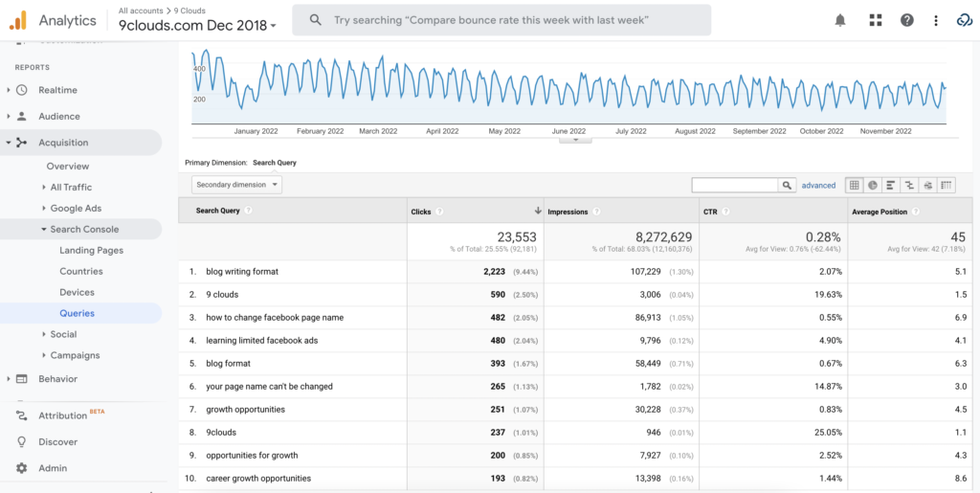
Task: Click 'your page name can't be changed' query
Action: tap(269, 386)
